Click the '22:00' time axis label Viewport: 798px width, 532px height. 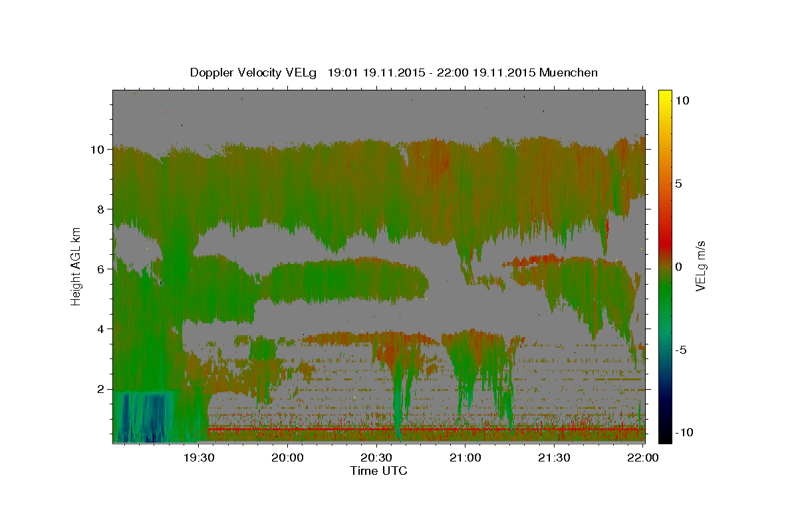coord(642,458)
